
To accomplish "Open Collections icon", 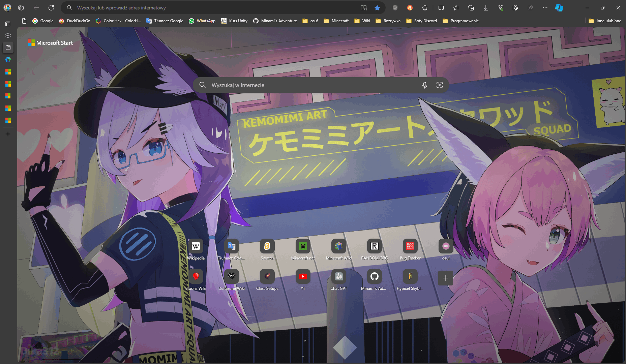I will point(471,8).
